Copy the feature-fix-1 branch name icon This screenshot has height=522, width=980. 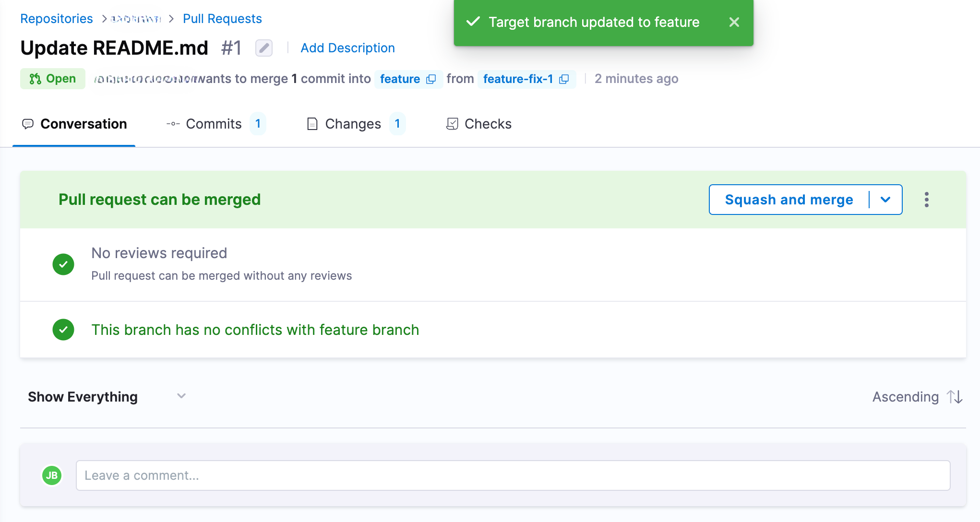(564, 79)
